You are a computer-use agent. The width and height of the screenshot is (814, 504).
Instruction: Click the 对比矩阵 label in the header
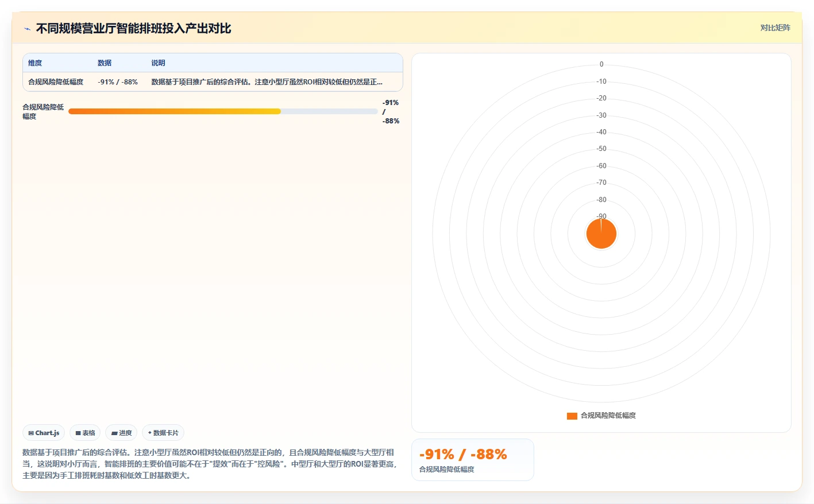pos(775,28)
